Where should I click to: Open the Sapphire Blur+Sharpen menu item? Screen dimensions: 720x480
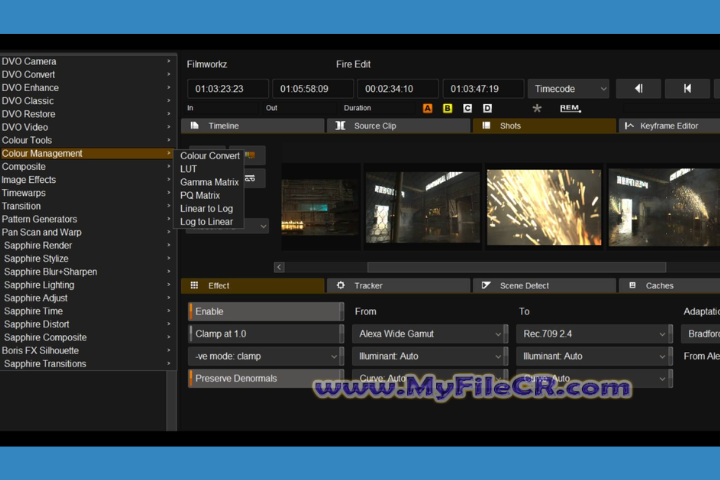pos(86,272)
